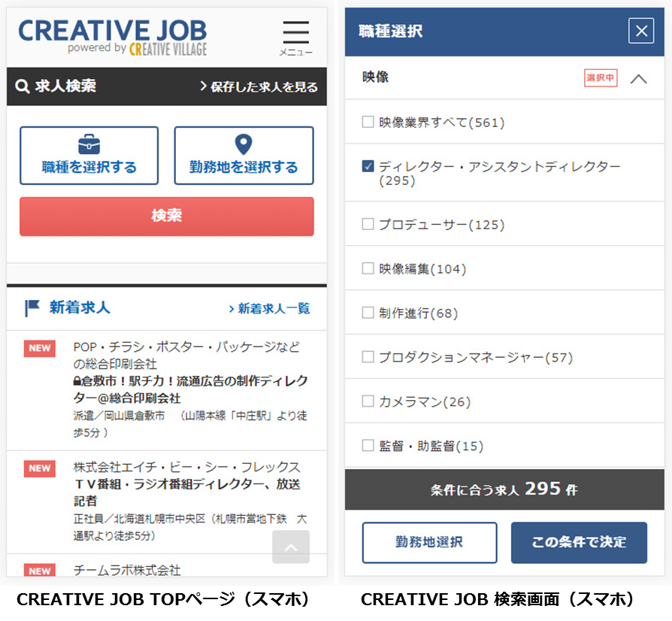The height and width of the screenshot is (621, 672).
Task: Click the NEW badge on the 総合印刷会社 listing
Action: 39,348
